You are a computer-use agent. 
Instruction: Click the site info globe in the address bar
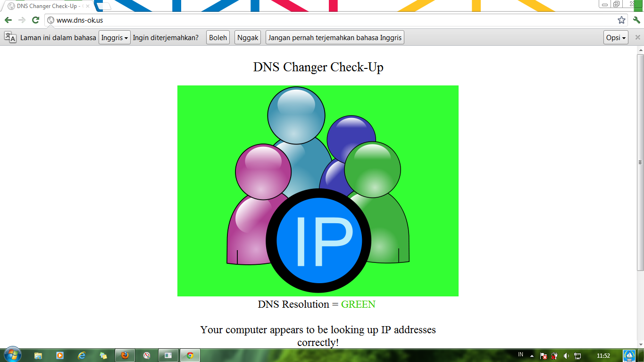click(50, 20)
